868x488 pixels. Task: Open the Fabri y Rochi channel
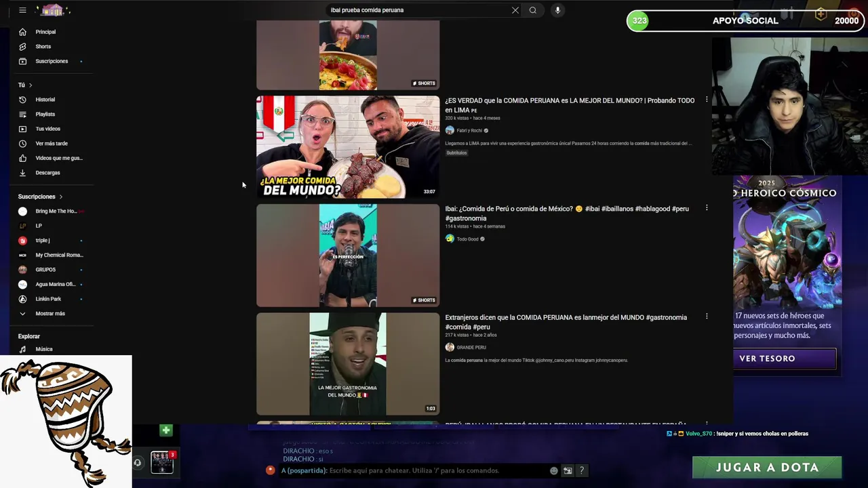click(469, 131)
